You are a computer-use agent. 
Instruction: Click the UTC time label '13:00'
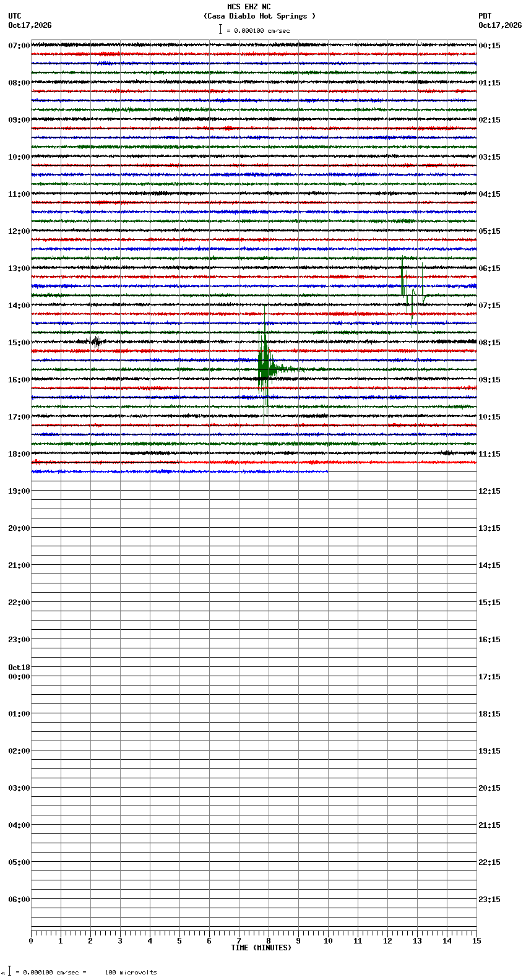[19, 269]
